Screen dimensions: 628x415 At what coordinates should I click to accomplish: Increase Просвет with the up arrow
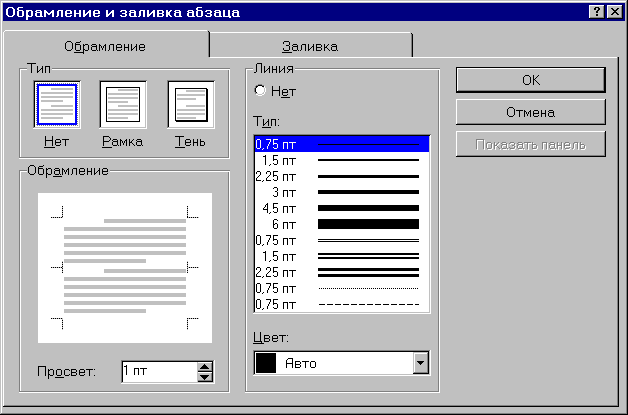(205, 367)
